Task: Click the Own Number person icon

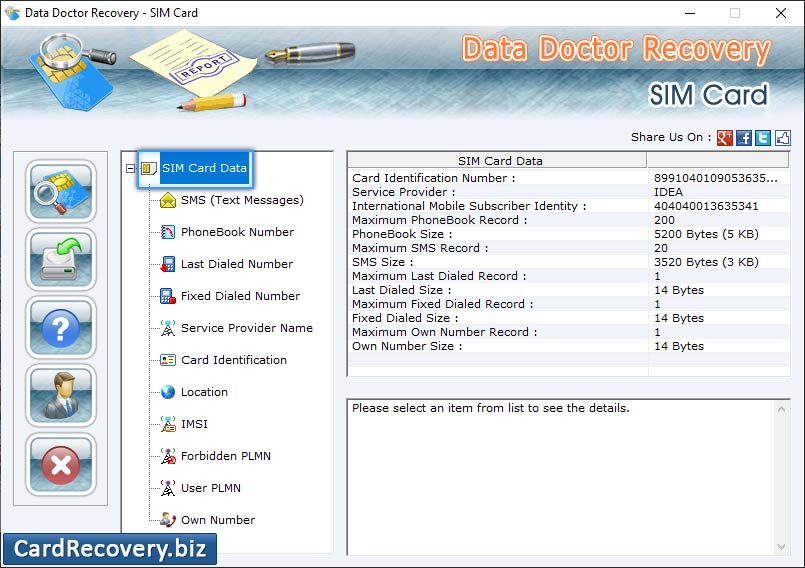Action: coord(168,520)
